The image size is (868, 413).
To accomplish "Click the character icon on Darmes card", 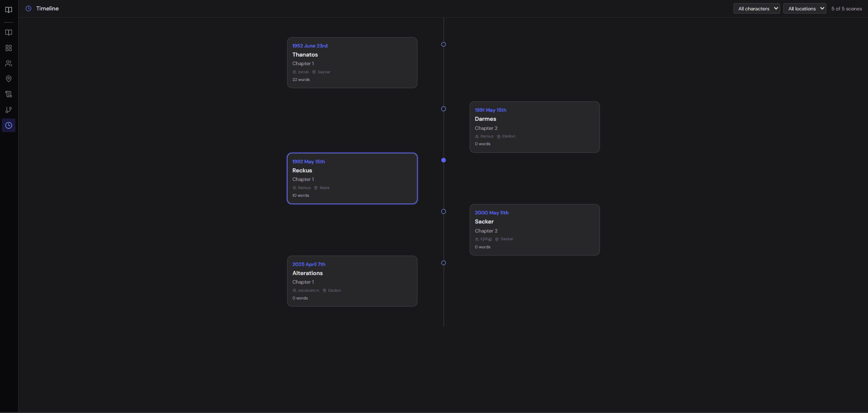I will click(477, 136).
